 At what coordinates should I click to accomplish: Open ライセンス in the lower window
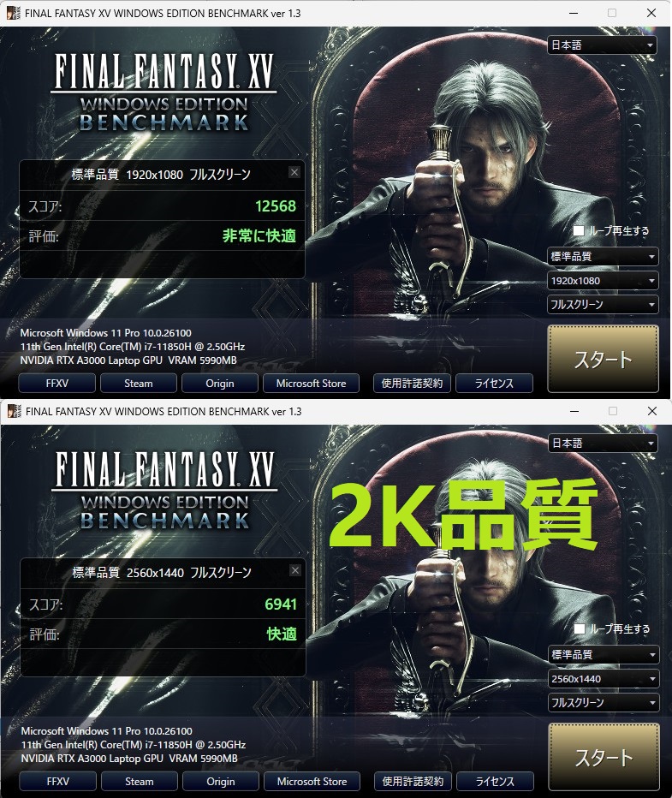[x=495, y=782]
